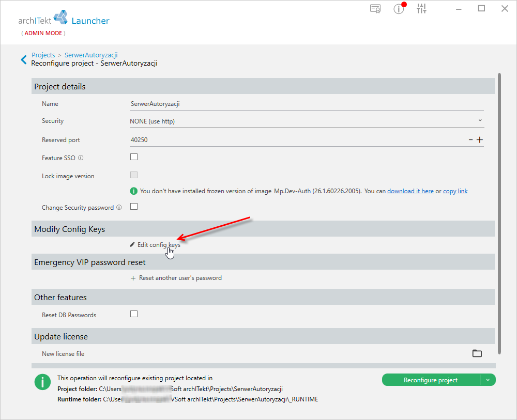Click the New license file label
The width and height of the screenshot is (517, 420).
coord(63,354)
